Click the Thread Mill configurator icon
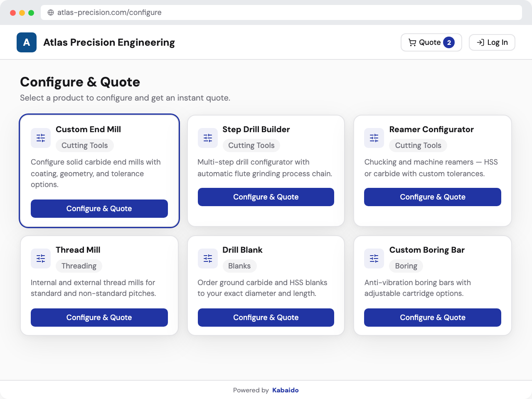Image resolution: width=532 pixels, height=399 pixels. [x=40, y=258]
